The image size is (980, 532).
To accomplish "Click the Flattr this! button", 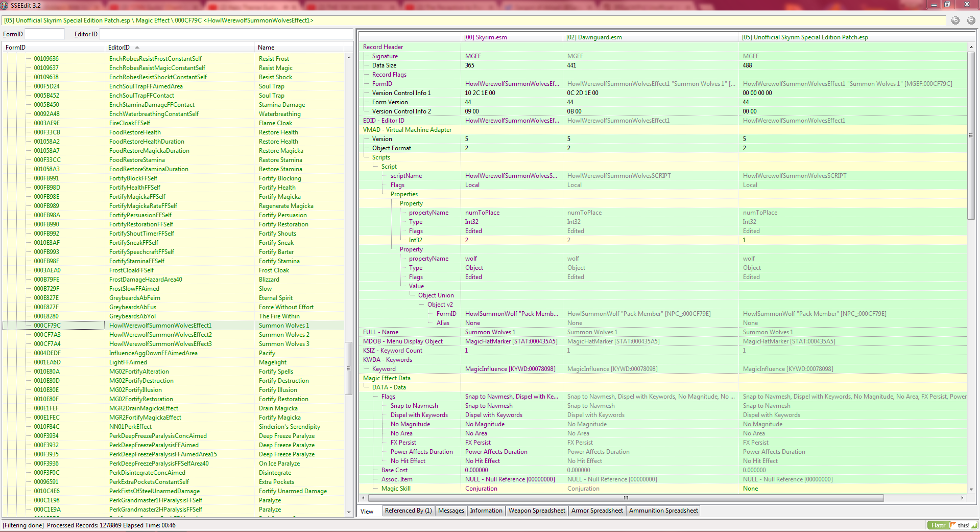I will click(x=952, y=525).
